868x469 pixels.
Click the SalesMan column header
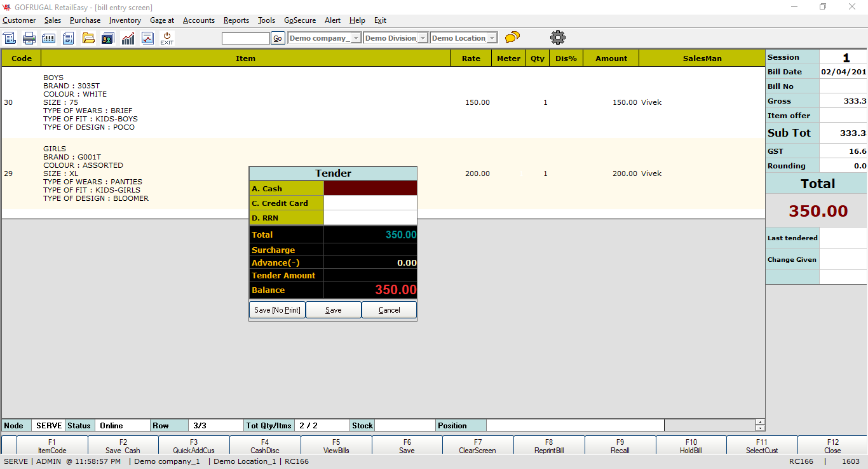[x=702, y=58]
